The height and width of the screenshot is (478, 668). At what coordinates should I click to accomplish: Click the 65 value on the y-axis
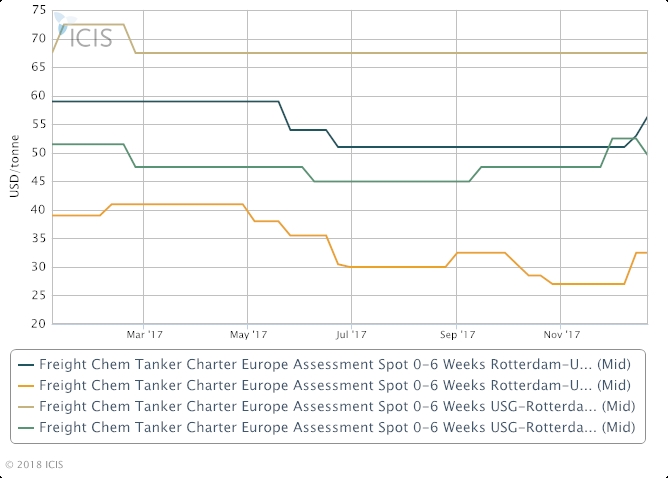click(x=38, y=67)
